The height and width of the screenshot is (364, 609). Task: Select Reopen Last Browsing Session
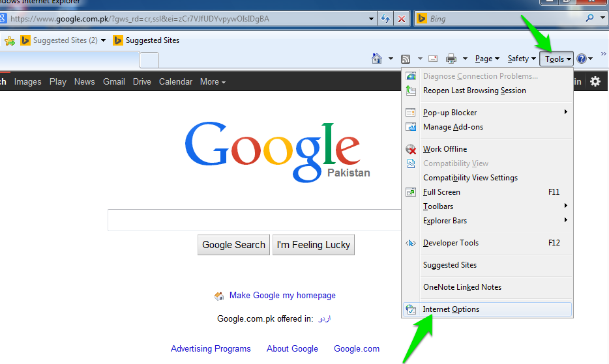(488, 91)
